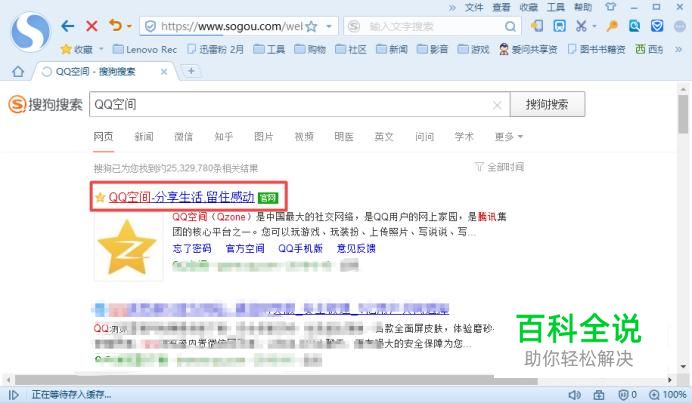Open the 社区 bookmark folder
The height and width of the screenshot is (403, 692).
pyautogui.click(x=351, y=49)
